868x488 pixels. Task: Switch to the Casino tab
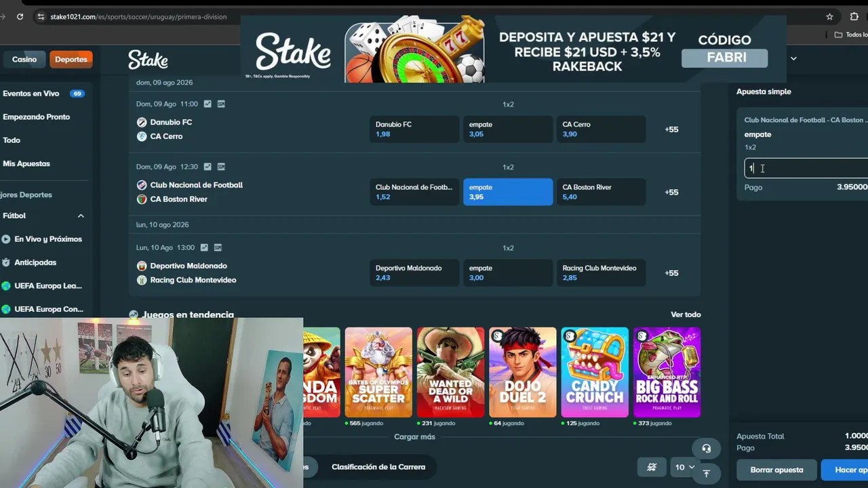pos(24,60)
